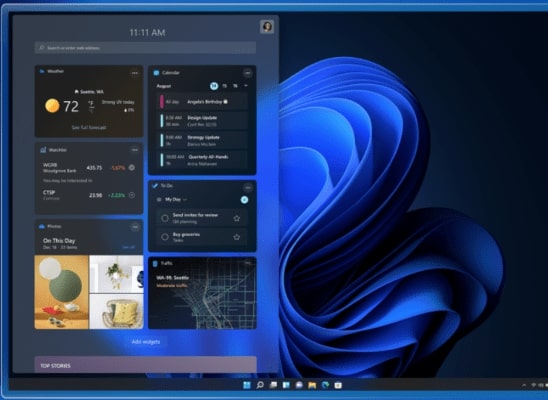Launch Microsoft Edge from taskbar
Screen dimensions: 548x400
(325, 385)
